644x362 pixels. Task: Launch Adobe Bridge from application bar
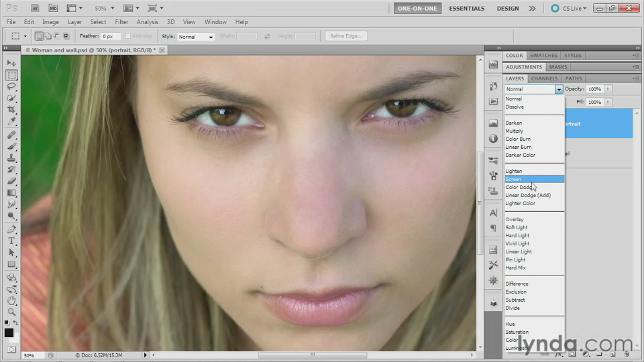[x=35, y=8]
